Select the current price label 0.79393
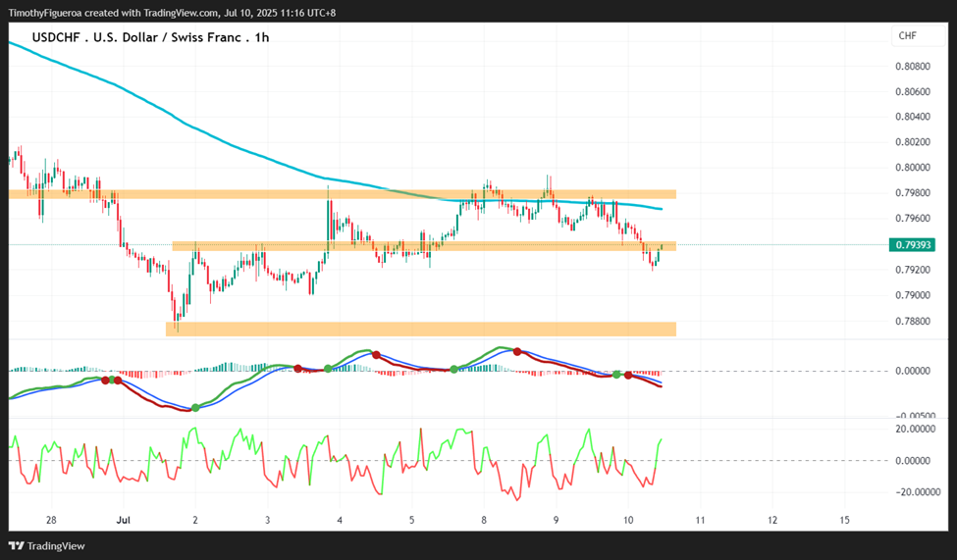Viewport: 957px width, 560px height. point(913,245)
